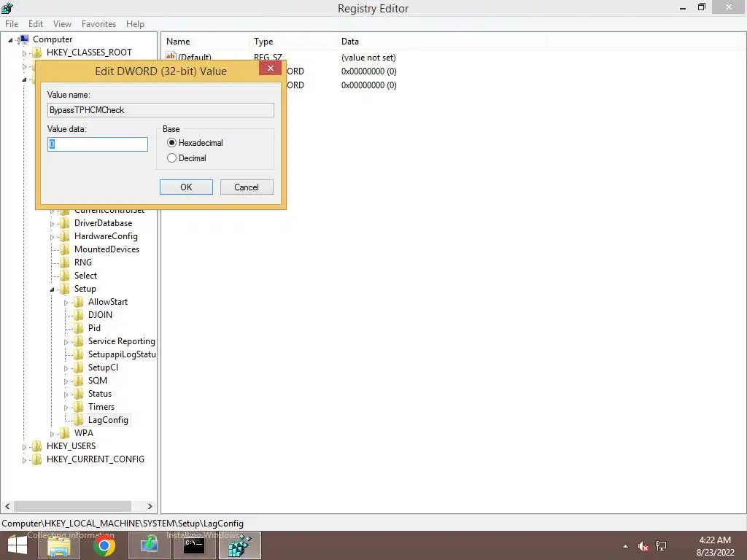Expand the HKEY_USERS key
Viewport: 747px width, 560px height.
point(24,447)
